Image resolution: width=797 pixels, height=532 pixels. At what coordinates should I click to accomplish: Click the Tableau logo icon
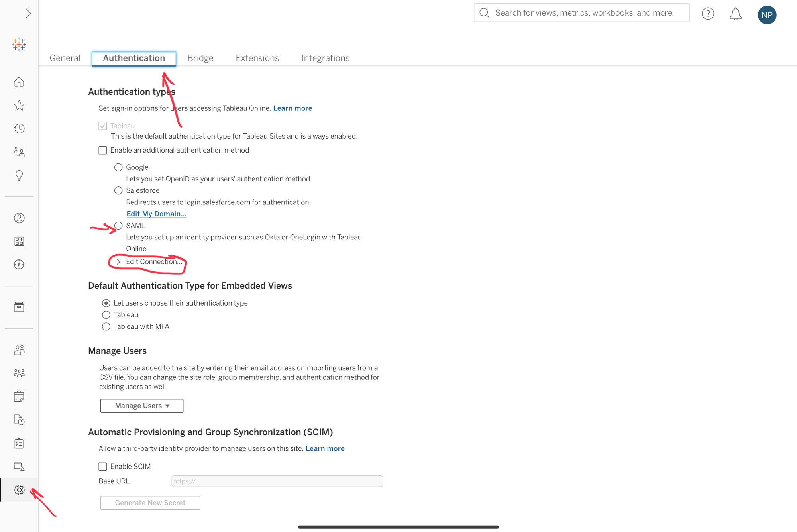pos(19,44)
